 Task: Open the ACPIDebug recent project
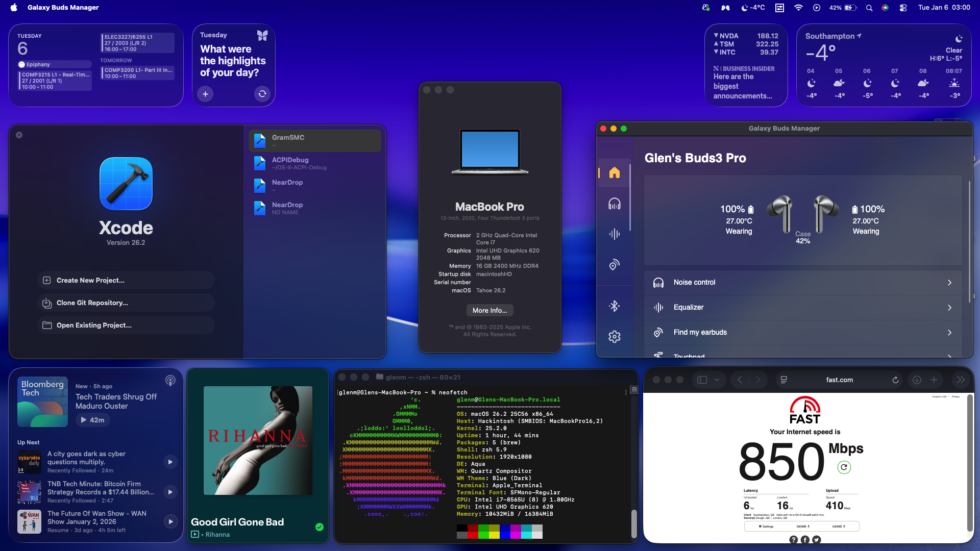tap(315, 163)
